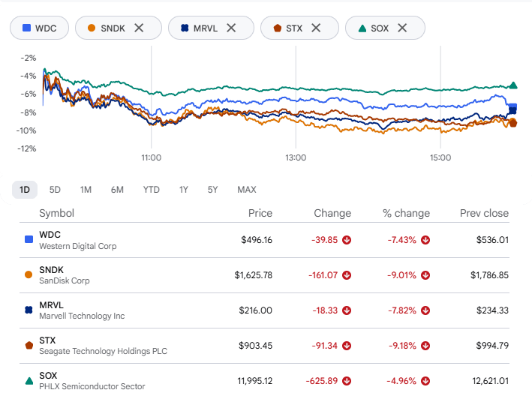
Task: Switch to the YTD time range
Action: coord(151,190)
